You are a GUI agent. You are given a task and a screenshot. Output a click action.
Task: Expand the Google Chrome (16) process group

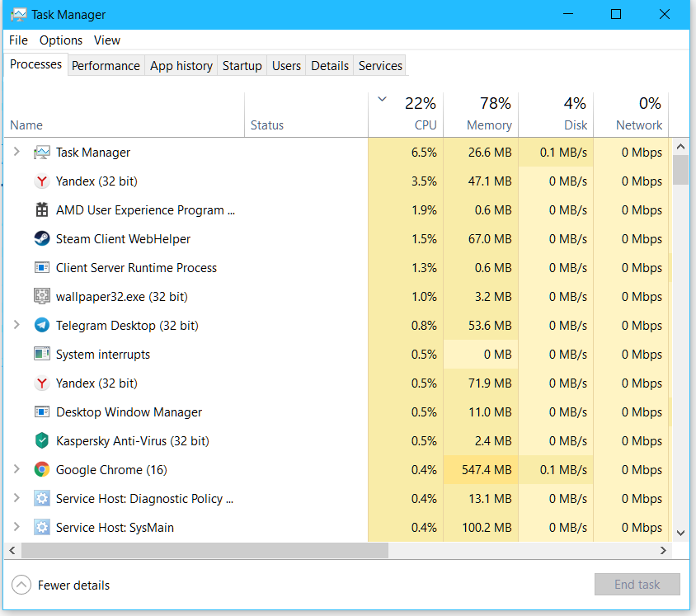click(16, 469)
